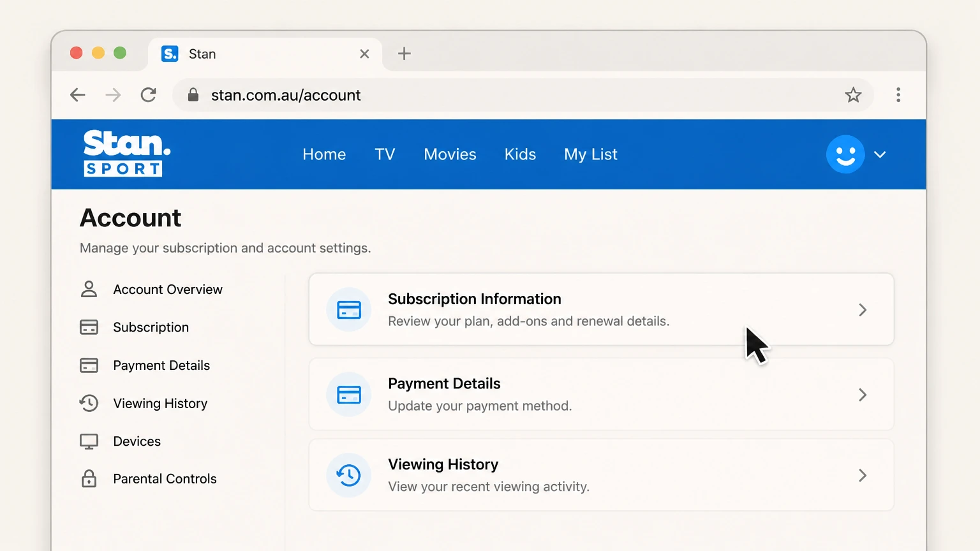Select Payment Details in the sidebar

point(161,365)
